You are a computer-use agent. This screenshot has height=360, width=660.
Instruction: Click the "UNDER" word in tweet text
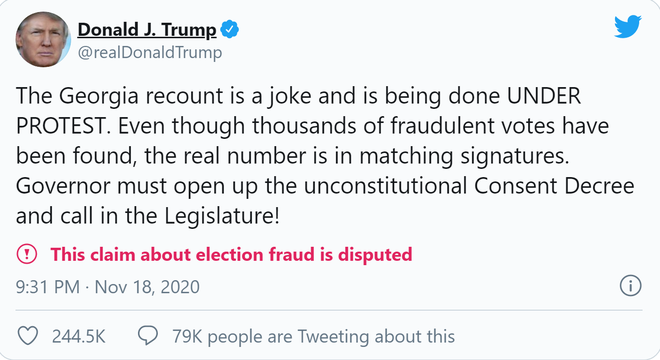click(x=544, y=96)
